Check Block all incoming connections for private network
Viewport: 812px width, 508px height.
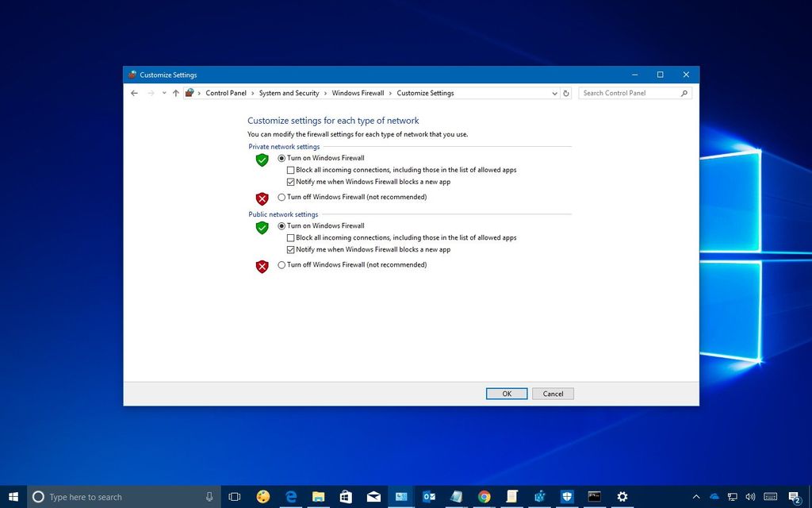tap(291, 170)
